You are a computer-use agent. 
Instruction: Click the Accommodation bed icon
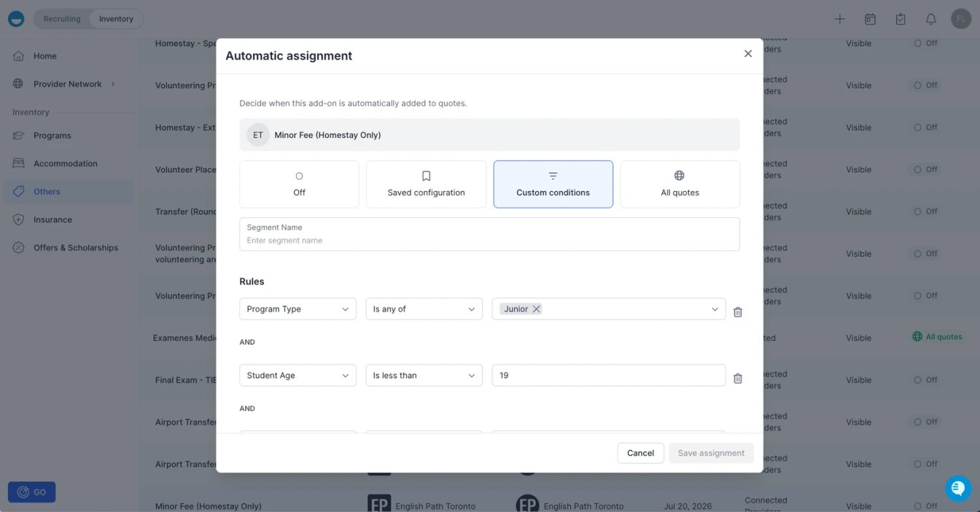(x=18, y=163)
